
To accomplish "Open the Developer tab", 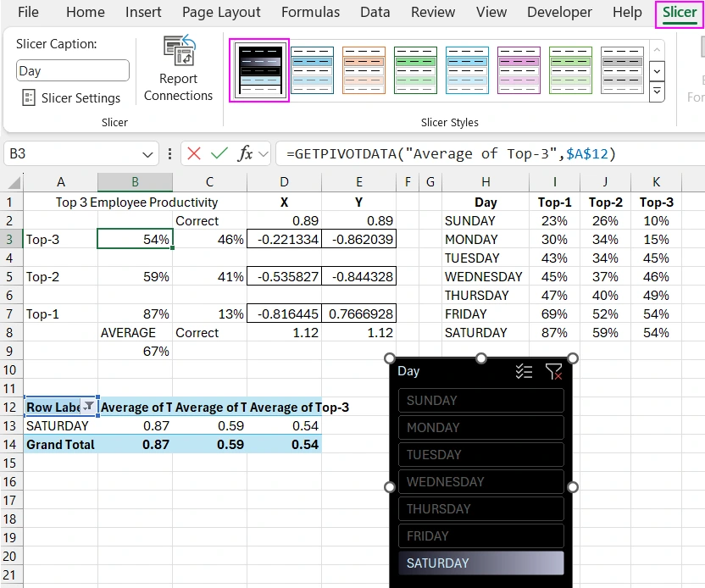I will 559,12.
